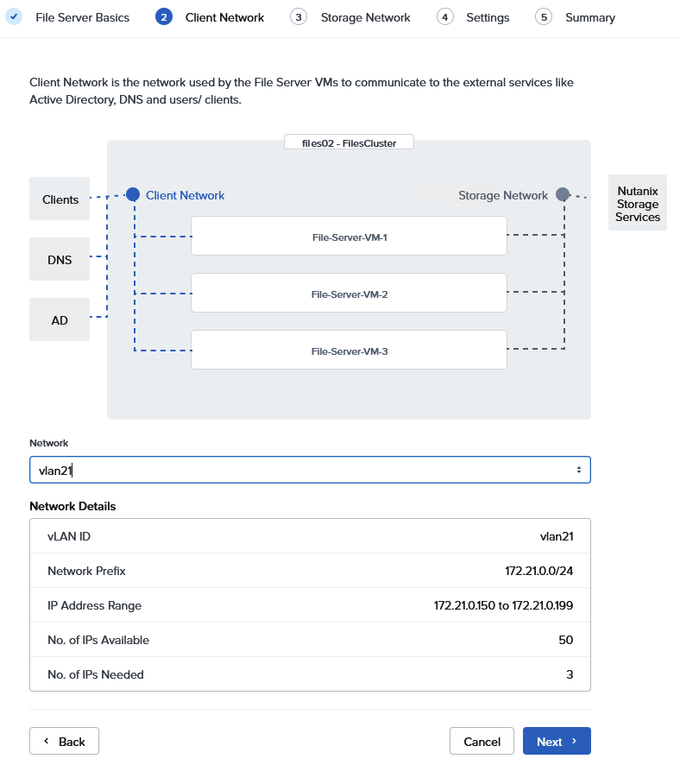The height and width of the screenshot is (784, 680).
Task: Click the step 3 number circle
Action: point(299,17)
